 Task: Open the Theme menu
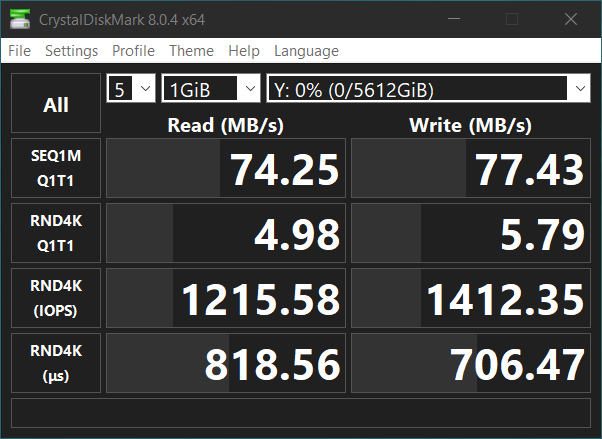coord(192,51)
